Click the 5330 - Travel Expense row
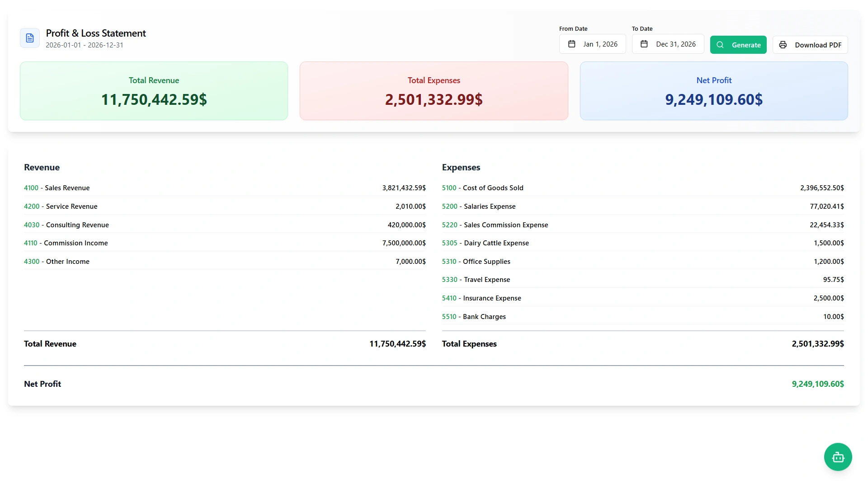The height and width of the screenshot is (488, 868). pyautogui.click(x=643, y=280)
